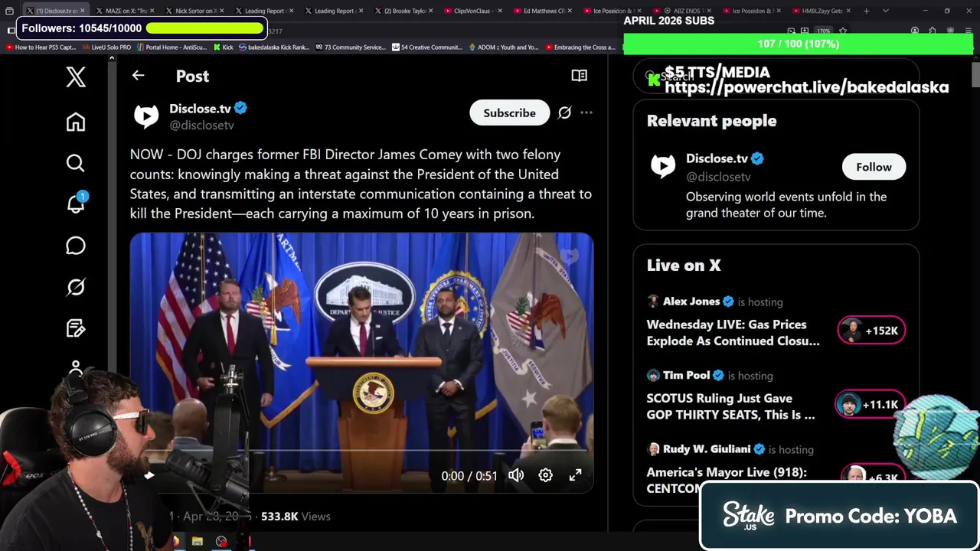Click Tim Pool live listener badge +11.1K

click(871, 404)
